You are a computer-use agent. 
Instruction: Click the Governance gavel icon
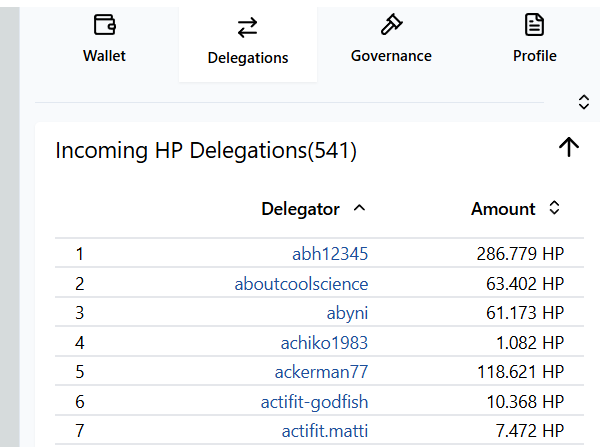coord(391,25)
